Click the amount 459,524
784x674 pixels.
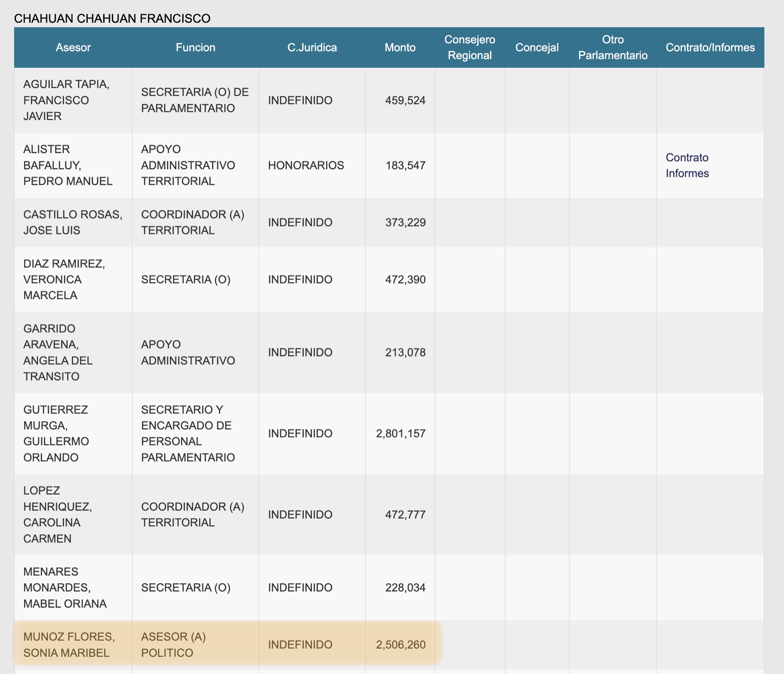(x=405, y=100)
